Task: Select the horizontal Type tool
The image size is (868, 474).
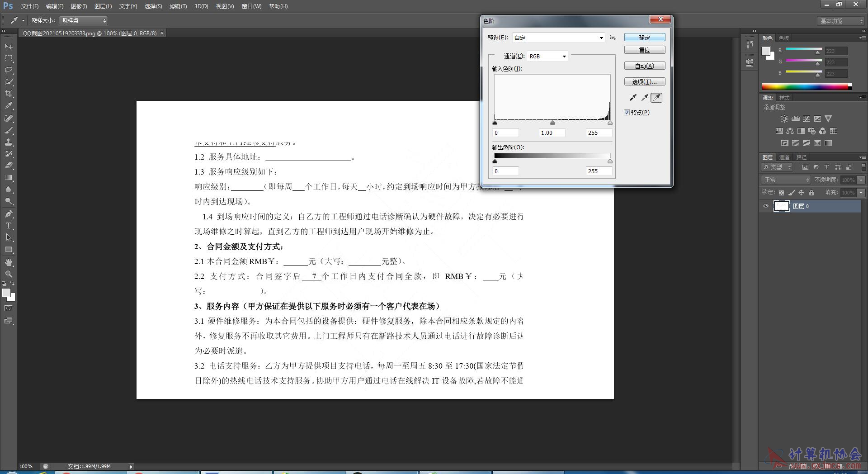Action: coord(9,226)
